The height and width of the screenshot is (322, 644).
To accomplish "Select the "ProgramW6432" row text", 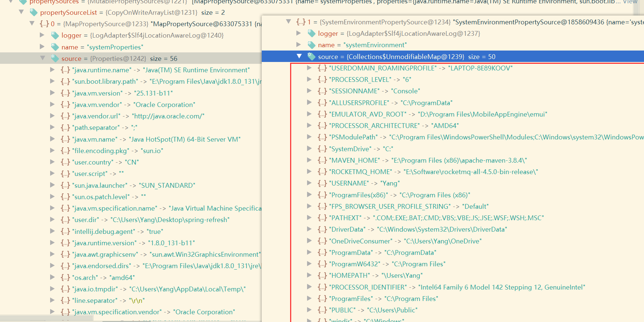I will point(387,264).
